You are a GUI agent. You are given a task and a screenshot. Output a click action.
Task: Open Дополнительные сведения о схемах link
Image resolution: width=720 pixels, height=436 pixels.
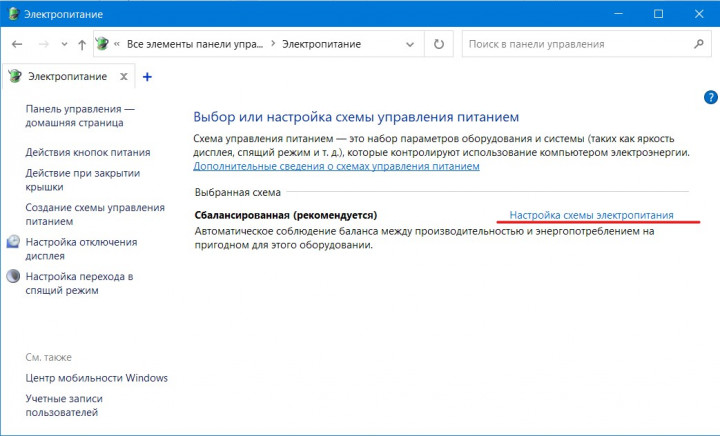click(x=336, y=166)
